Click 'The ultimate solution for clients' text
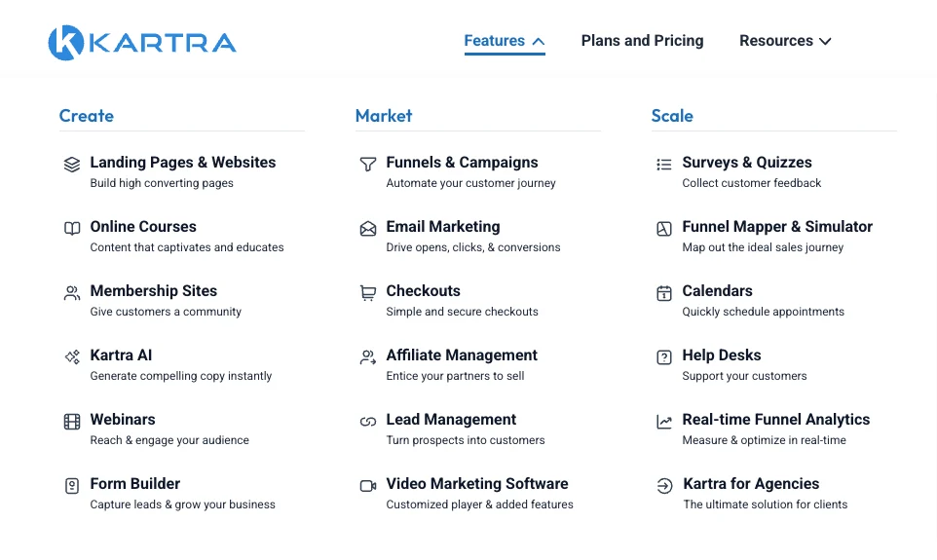This screenshot has height=560, width=937. 766,504
